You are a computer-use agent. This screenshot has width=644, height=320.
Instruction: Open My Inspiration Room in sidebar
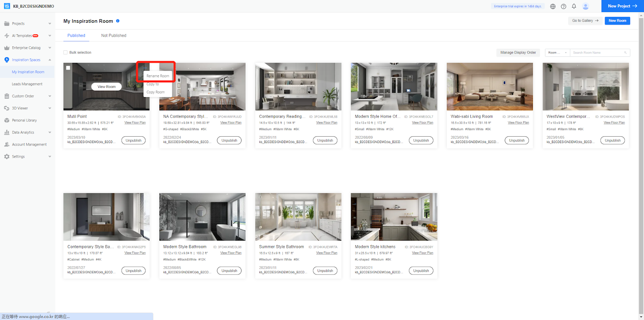(x=28, y=72)
